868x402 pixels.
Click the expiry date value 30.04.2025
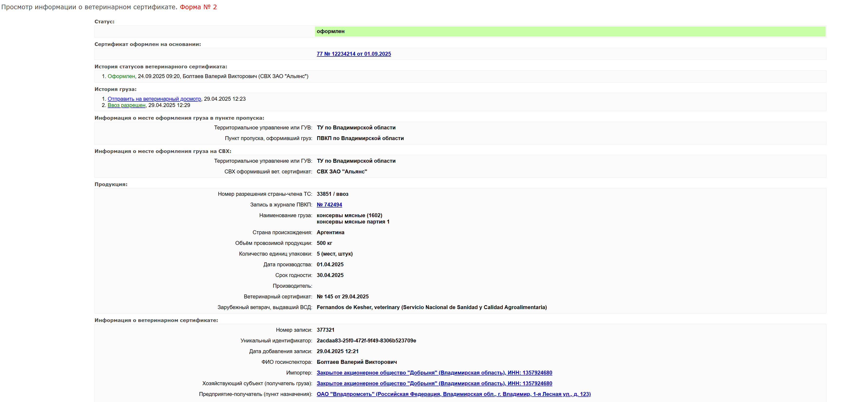tap(330, 275)
